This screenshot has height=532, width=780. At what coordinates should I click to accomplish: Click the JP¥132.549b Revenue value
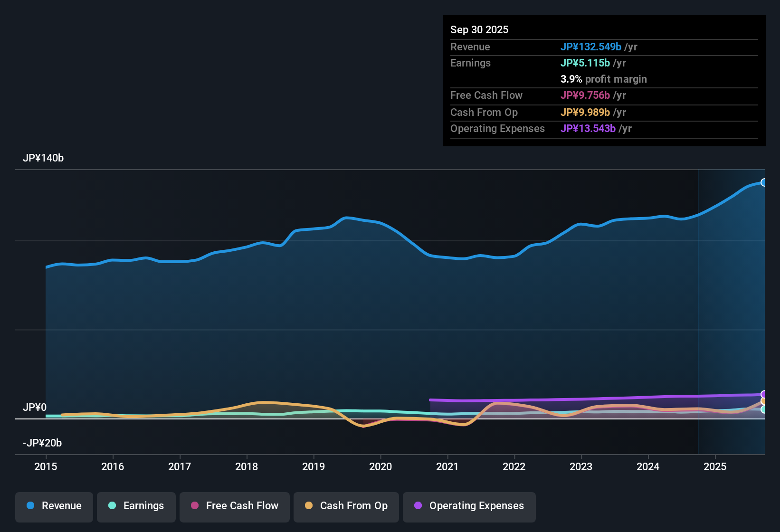click(591, 47)
